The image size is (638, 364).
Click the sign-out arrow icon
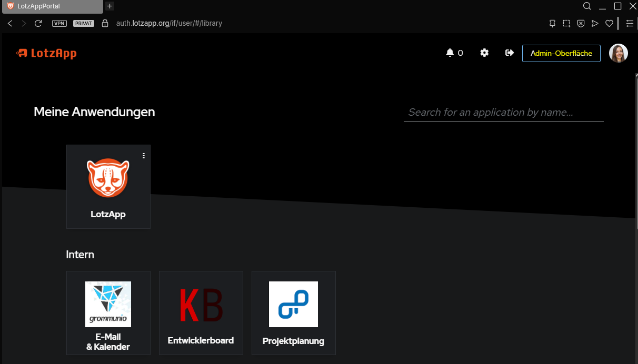pos(509,53)
